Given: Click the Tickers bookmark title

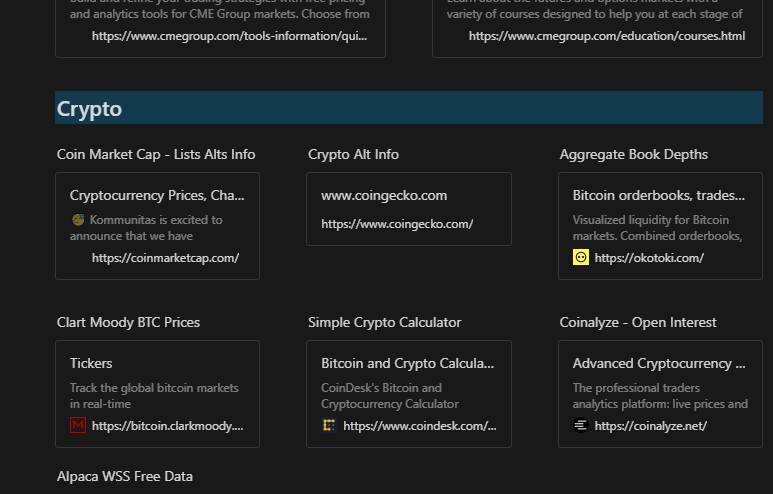Looking at the screenshot, I should point(91,363).
